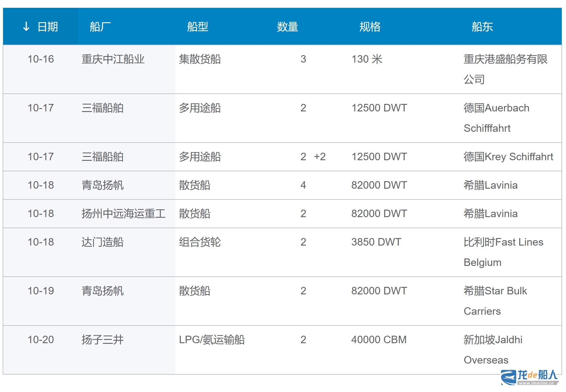Viewport: 566px width, 392px height.
Task: Select the 船厂 column header
Action: [x=100, y=27]
